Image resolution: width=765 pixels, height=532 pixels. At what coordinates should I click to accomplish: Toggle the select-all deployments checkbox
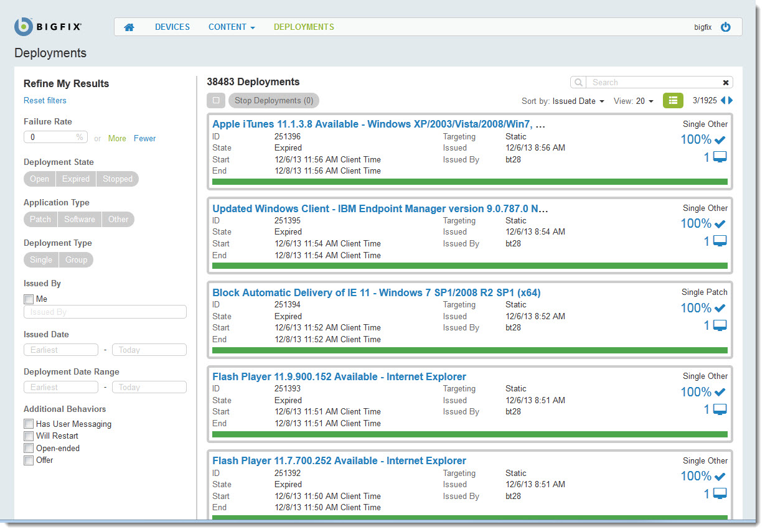coord(216,100)
